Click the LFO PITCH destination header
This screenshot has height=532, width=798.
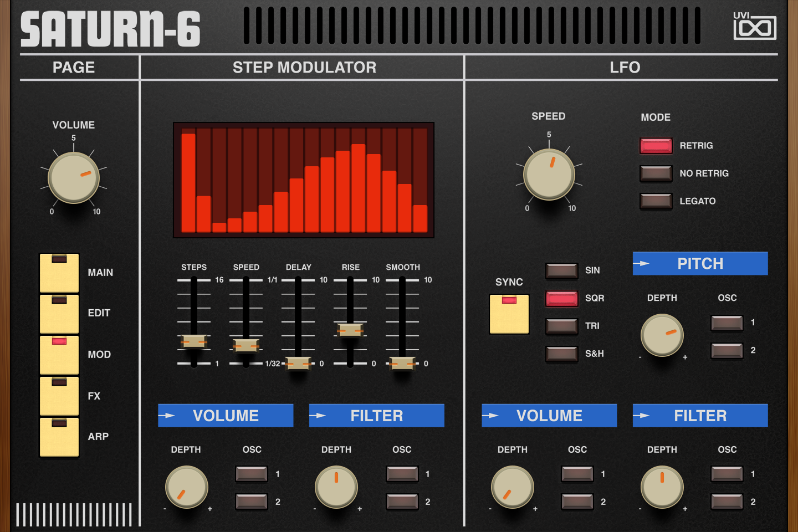tap(700, 264)
